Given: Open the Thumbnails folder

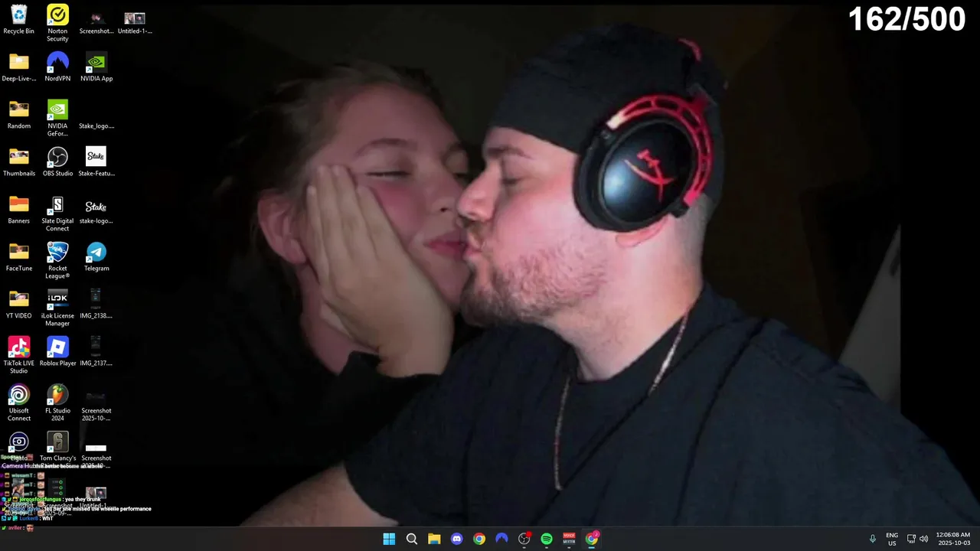Looking at the screenshot, I should coord(19,162).
